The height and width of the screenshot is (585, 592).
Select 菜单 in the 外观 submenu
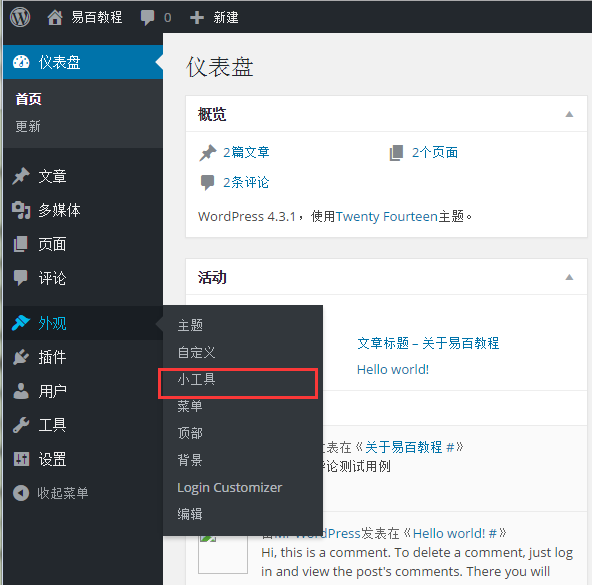click(190, 406)
